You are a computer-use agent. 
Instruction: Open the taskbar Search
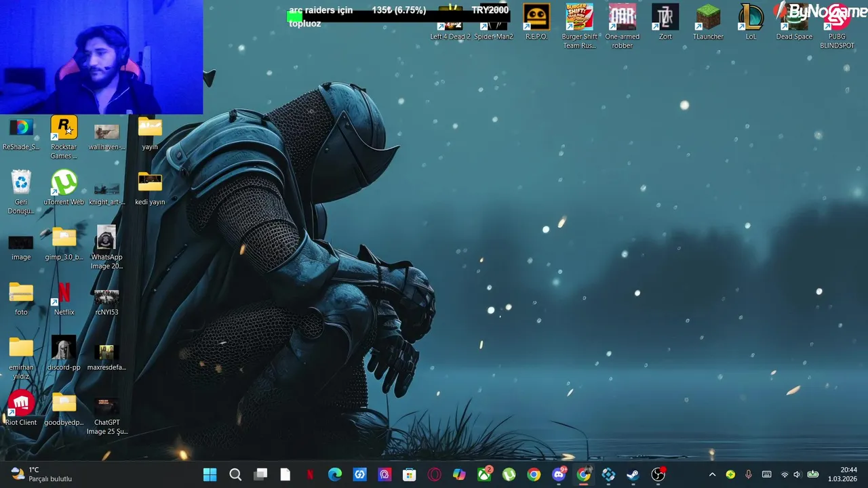(x=235, y=474)
